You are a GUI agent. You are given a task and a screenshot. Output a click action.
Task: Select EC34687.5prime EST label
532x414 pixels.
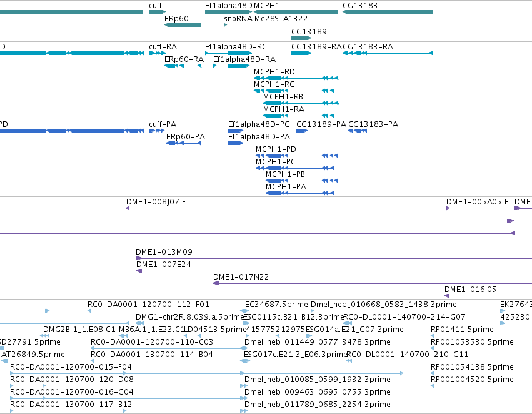point(276,305)
